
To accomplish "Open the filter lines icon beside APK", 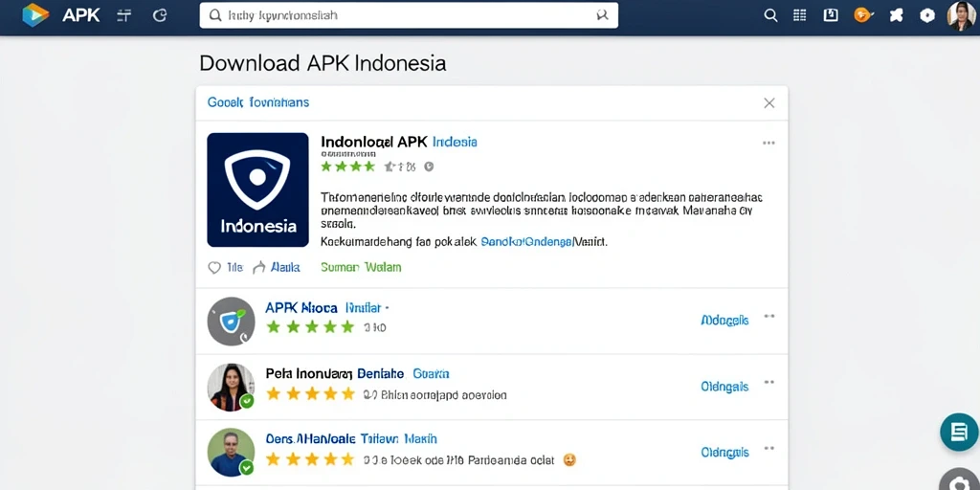I will pos(124,15).
